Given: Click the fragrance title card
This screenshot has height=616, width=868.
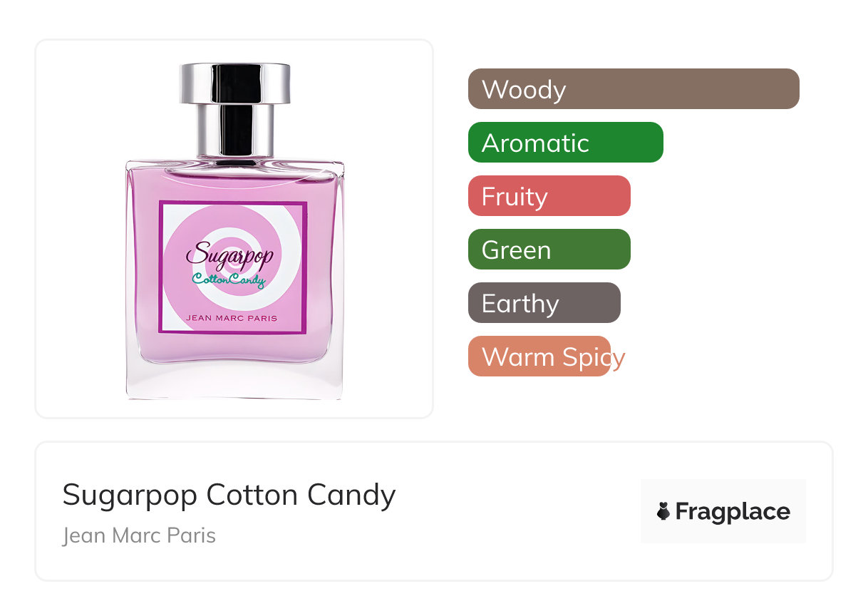Looking at the screenshot, I should pyautogui.click(x=434, y=511).
